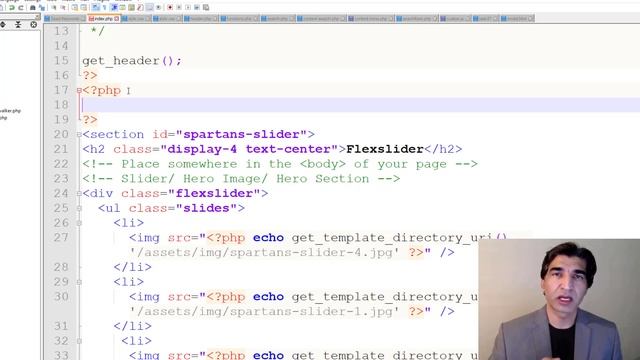Collapse the fold marker at line 17

[x=79, y=90]
